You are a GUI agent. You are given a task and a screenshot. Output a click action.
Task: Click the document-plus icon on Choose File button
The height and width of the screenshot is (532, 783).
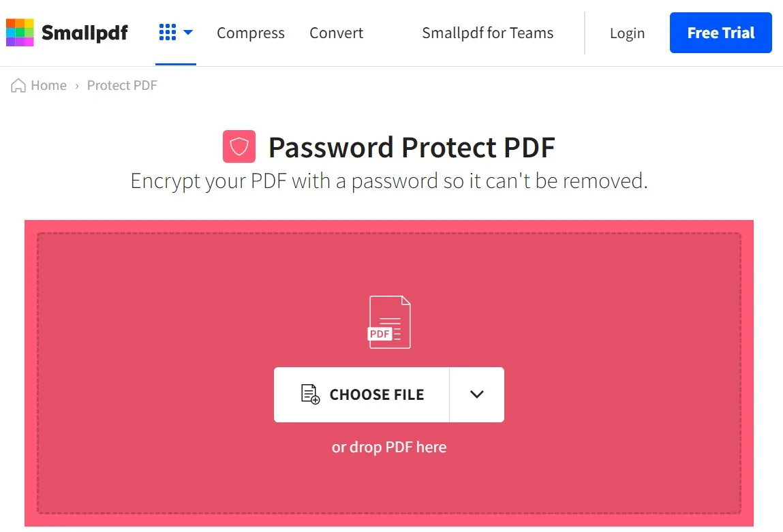(x=310, y=394)
